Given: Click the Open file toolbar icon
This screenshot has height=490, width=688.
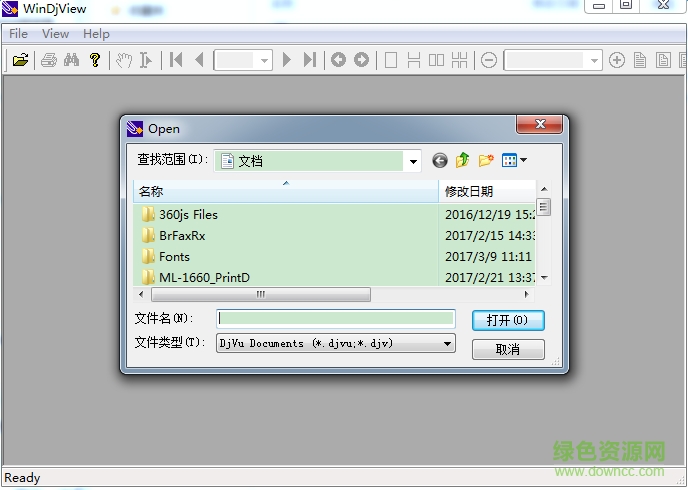Looking at the screenshot, I should [20, 60].
